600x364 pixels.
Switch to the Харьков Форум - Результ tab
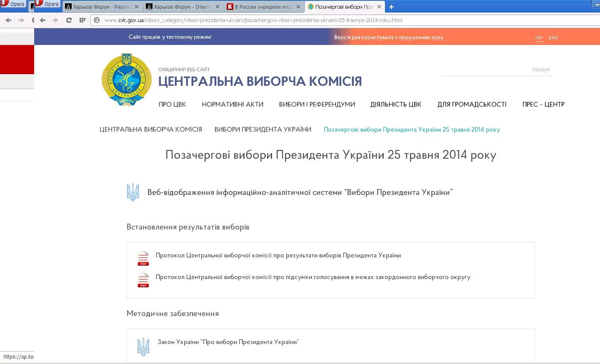tap(101, 6)
